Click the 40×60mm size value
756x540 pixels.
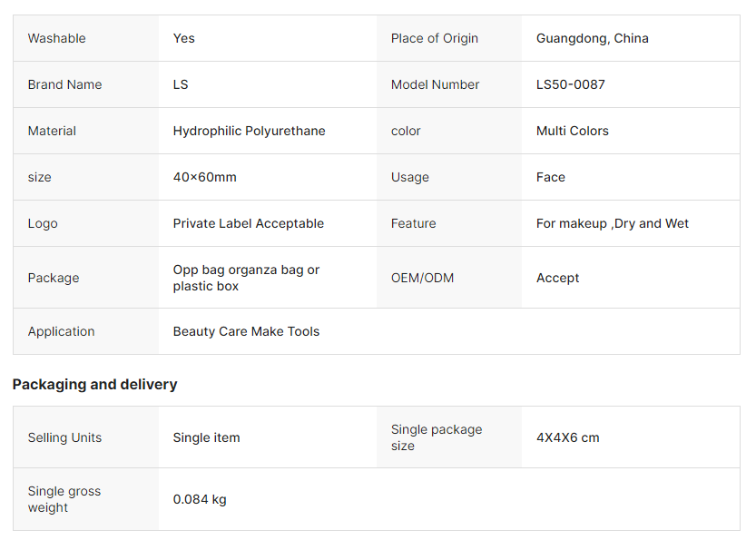204,177
